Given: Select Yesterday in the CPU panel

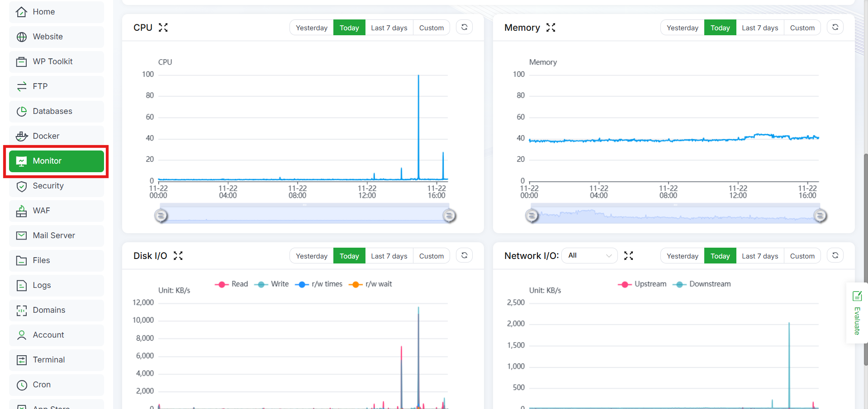Looking at the screenshot, I should tap(312, 28).
